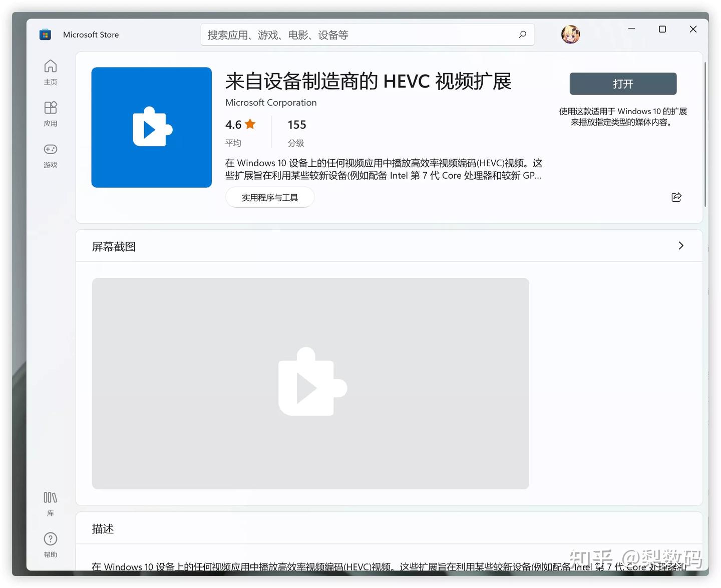Select the 游戏 (Gaming) sidebar icon
The height and width of the screenshot is (588, 721).
(x=50, y=155)
